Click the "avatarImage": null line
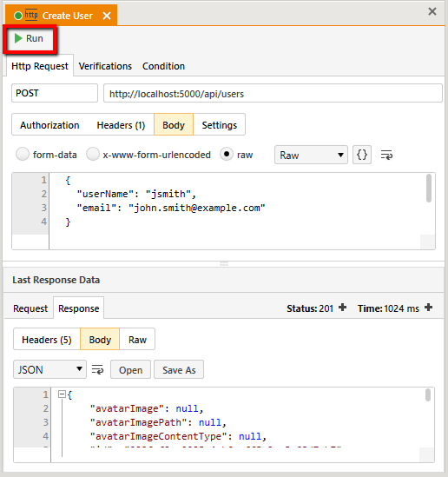 pyautogui.click(x=147, y=408)
